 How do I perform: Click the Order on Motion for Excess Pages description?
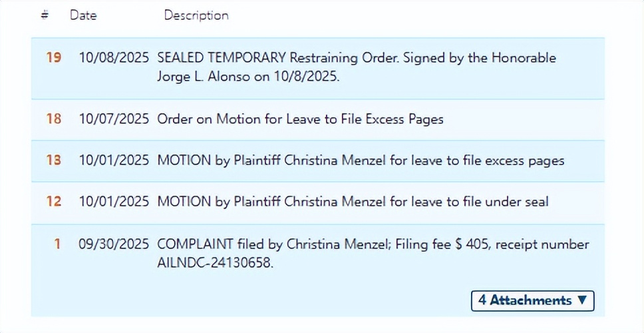(300, 119)
